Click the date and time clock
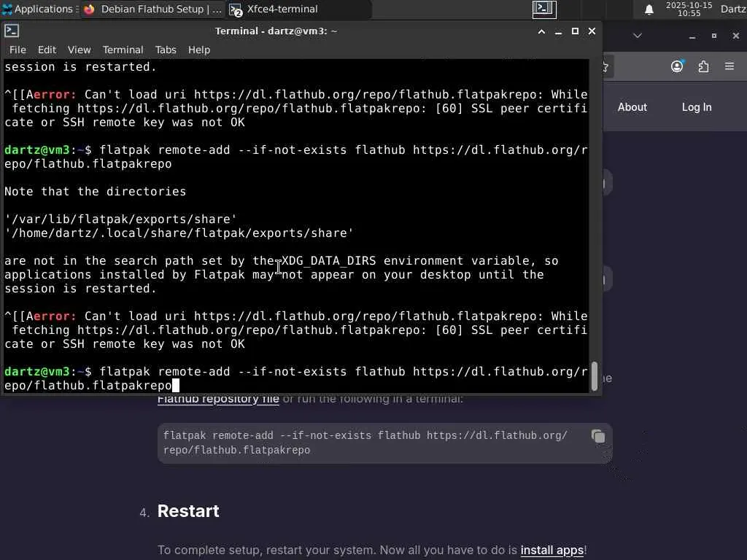Viewport: 747px width, 560px height. pyautogui.click(x=689, y=9)
